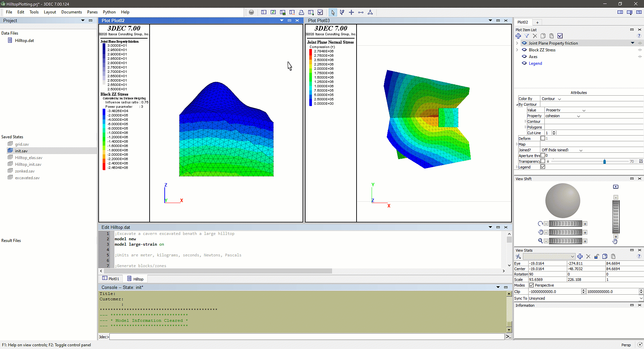Image resolution: width=644 pixels, height=349 pixels.
Task: Click the rotation sphere in View Shift
Action: click(x=562, y=200)
